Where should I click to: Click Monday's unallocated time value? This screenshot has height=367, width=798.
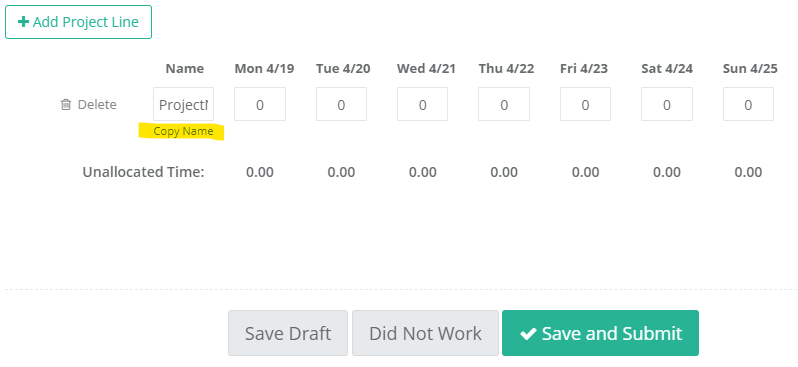point(260,172)
